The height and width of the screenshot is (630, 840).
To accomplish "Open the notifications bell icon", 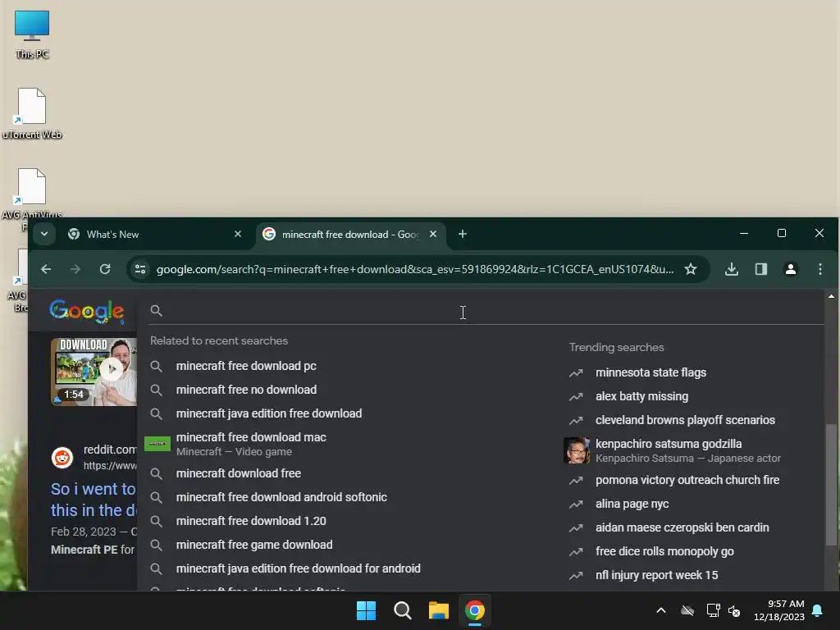I will tap(818, 610).
